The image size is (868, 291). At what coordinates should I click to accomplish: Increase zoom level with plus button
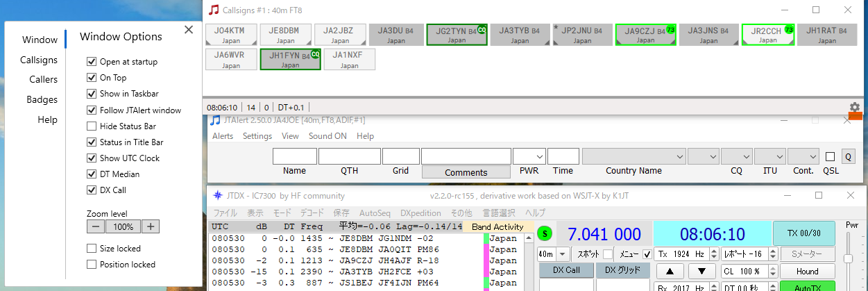tap(151, 226)
